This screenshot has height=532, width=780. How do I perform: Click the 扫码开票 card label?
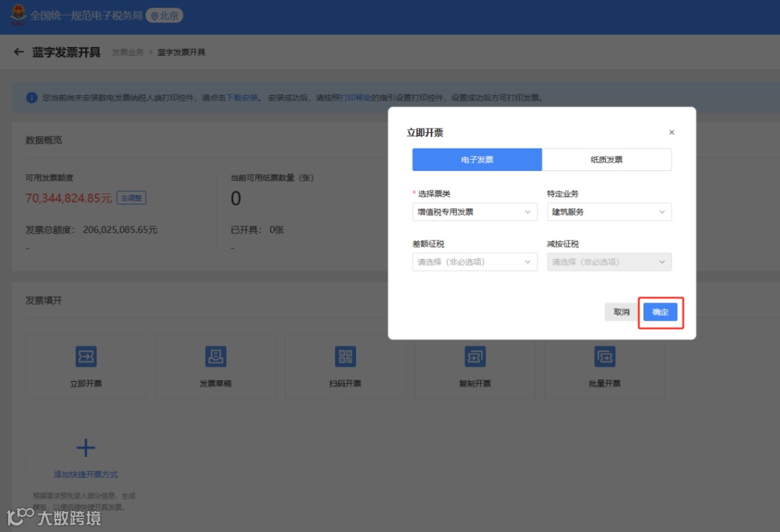[x=345, y=383]
